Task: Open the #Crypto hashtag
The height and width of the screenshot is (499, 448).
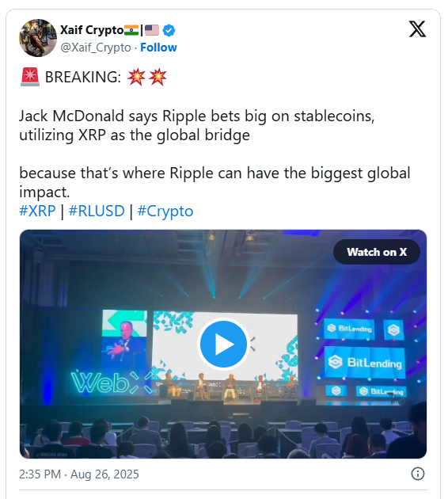Action: point(165,211)
